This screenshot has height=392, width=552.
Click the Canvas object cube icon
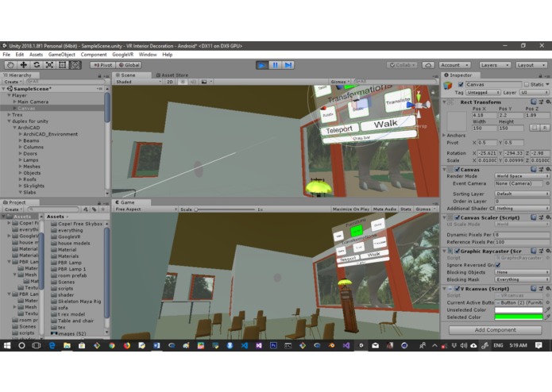click(447, 86)
